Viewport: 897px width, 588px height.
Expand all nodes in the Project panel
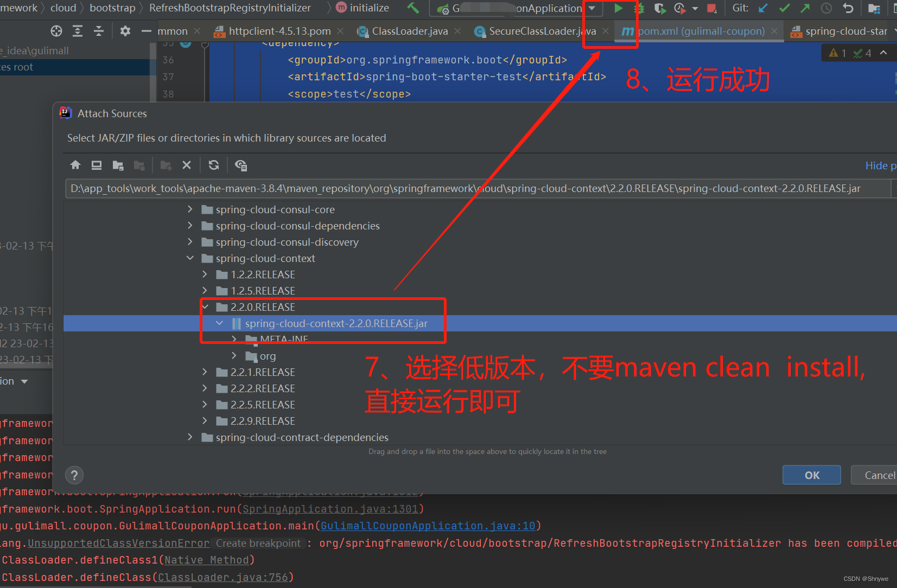(x=78, y=31)
